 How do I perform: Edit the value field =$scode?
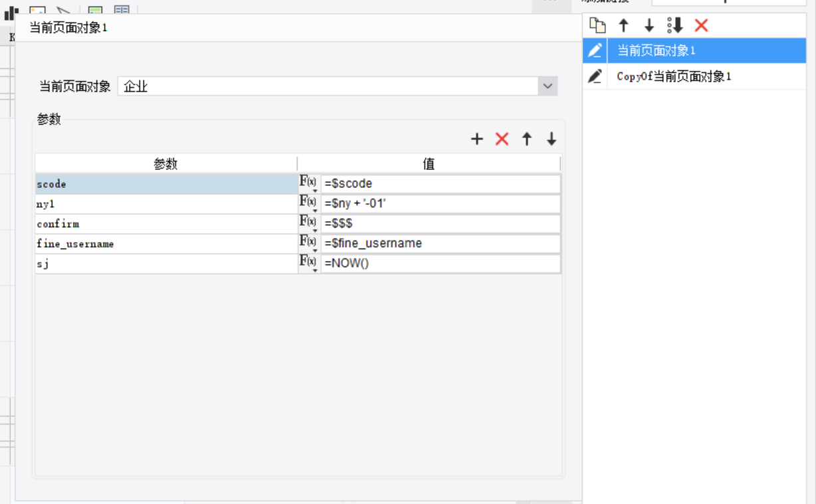tap(441, 184)
